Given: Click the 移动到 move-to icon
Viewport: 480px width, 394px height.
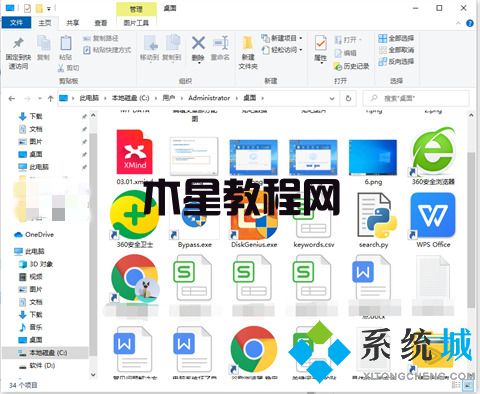Looking at the screenshot, I should 150,48.
